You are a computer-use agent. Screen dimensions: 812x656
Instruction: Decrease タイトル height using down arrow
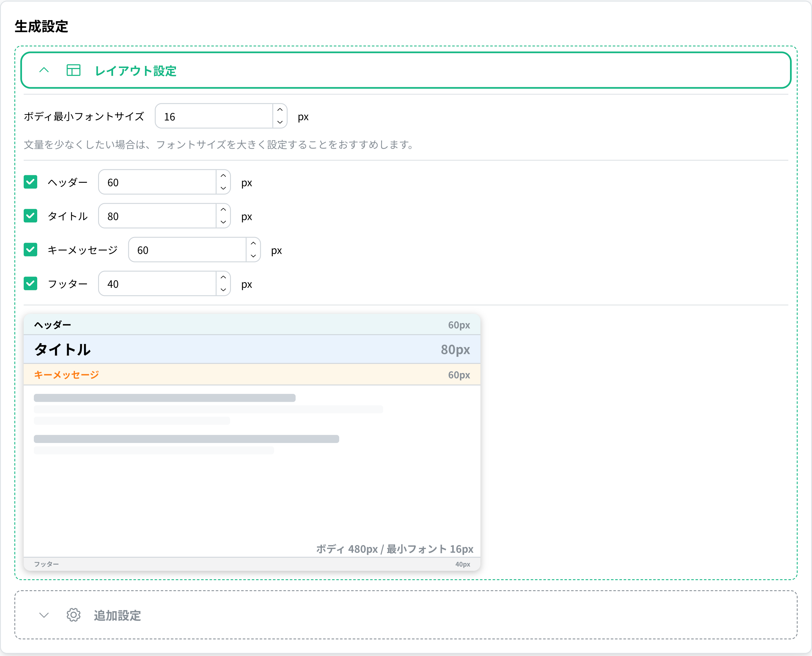(223, 222)
